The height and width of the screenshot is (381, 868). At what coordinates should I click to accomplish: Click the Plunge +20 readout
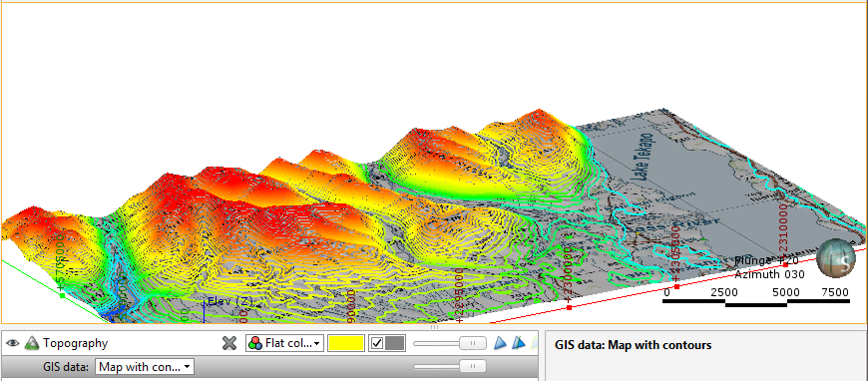click(767, 261)
